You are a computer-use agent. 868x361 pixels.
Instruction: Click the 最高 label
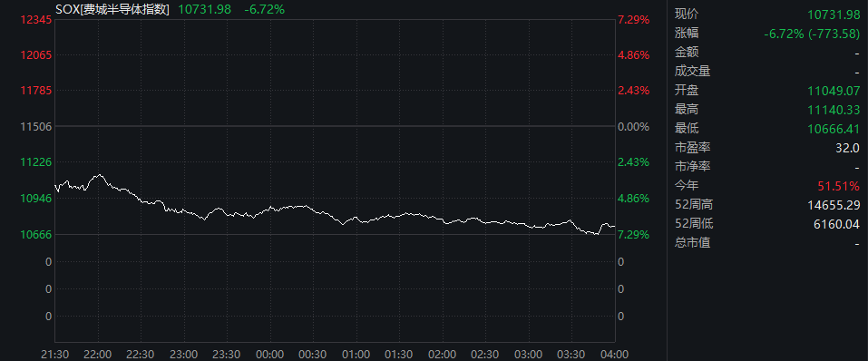coord(687,110)
